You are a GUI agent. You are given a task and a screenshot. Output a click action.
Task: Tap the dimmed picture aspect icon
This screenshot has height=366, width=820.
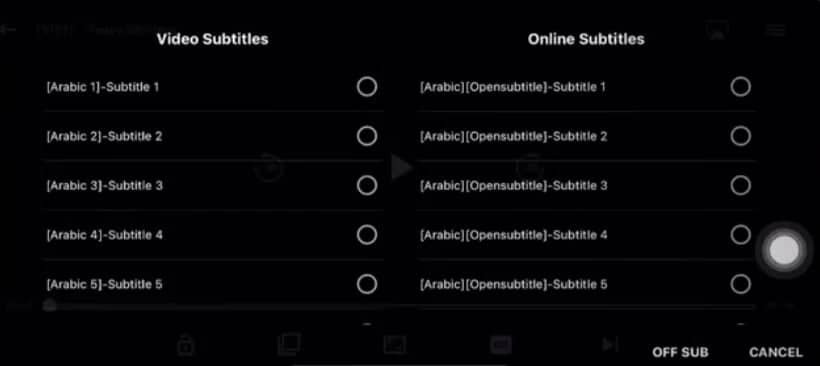395,345
